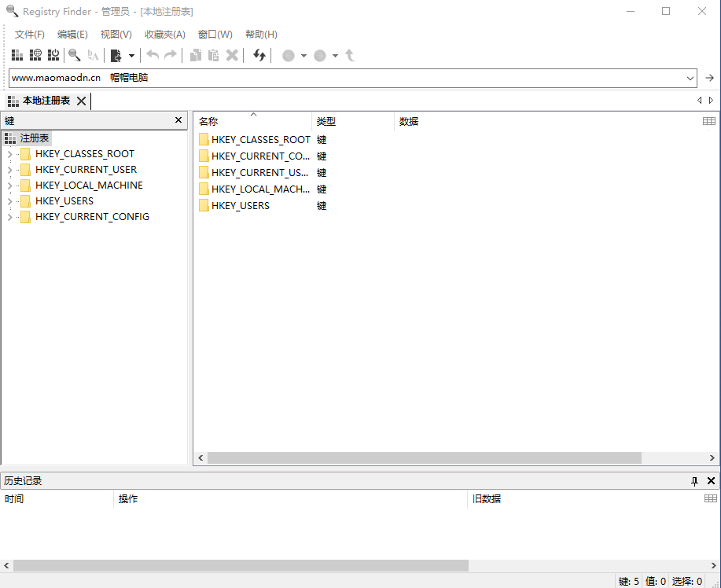Click the column layout icon in history panel
The image size is (721, 588).
click(711, 498)
